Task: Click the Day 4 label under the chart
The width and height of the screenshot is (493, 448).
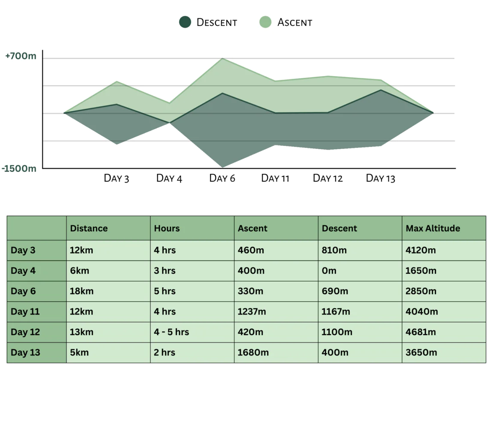Action: [x=169, y=178]
